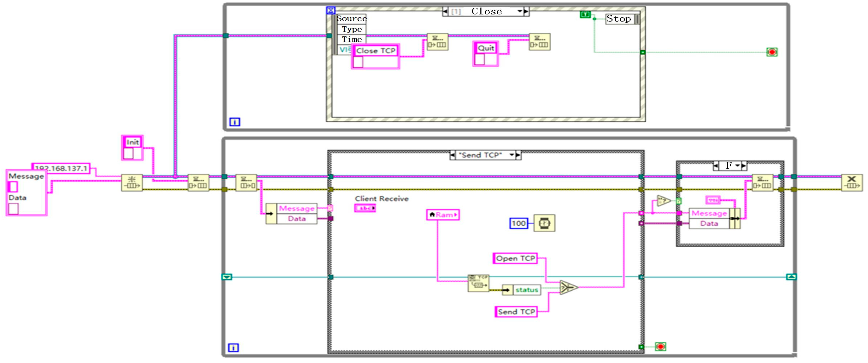The image size is (868, 363).
Task: Click the Obtain Queue node icon
Action: point(132,182)
